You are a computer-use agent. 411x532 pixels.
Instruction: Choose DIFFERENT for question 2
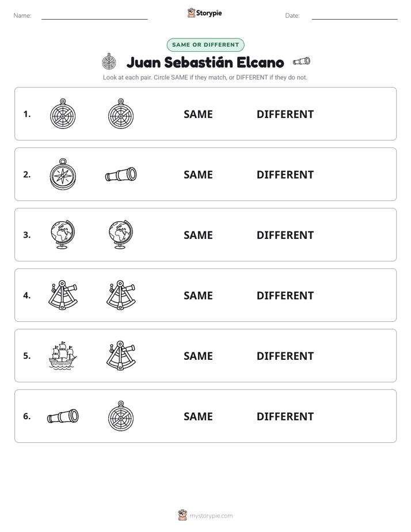(285, 174)
